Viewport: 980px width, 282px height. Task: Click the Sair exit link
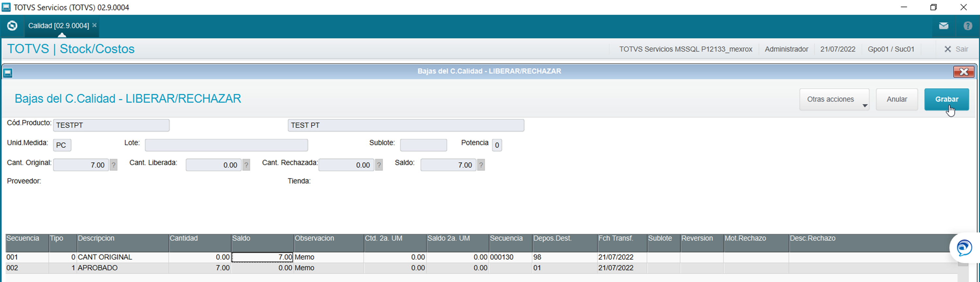956,49
